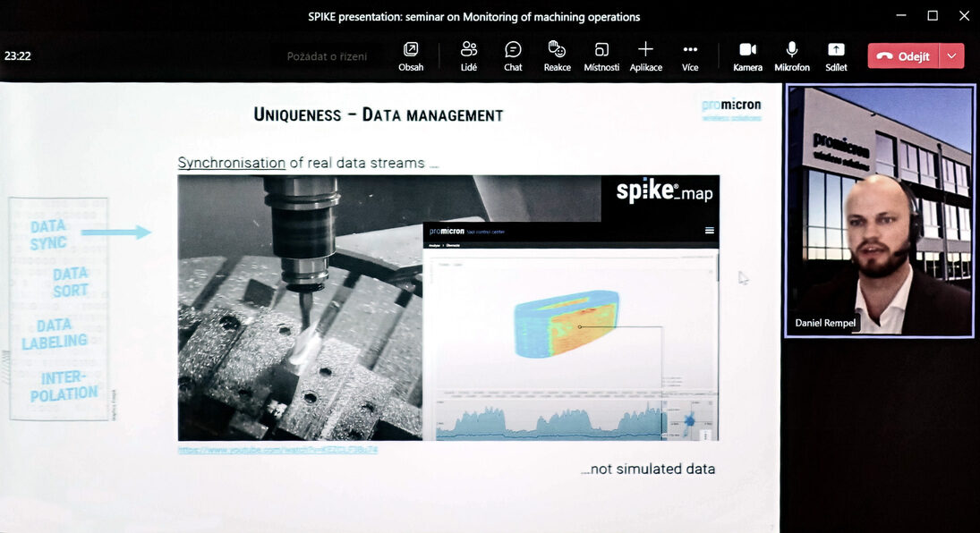Open the YouTube link below the slide image
This screenshot has height=533, width=980.
point(277,450)
